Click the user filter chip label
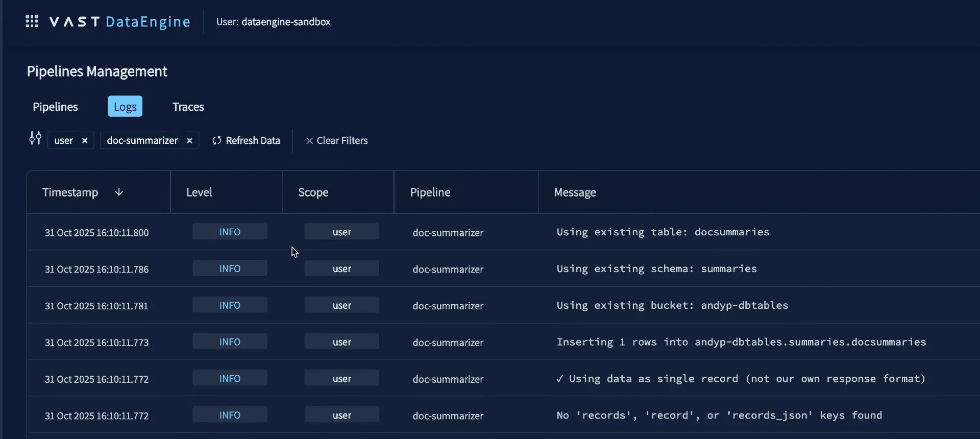980x439 pixels. click(64, 140)
